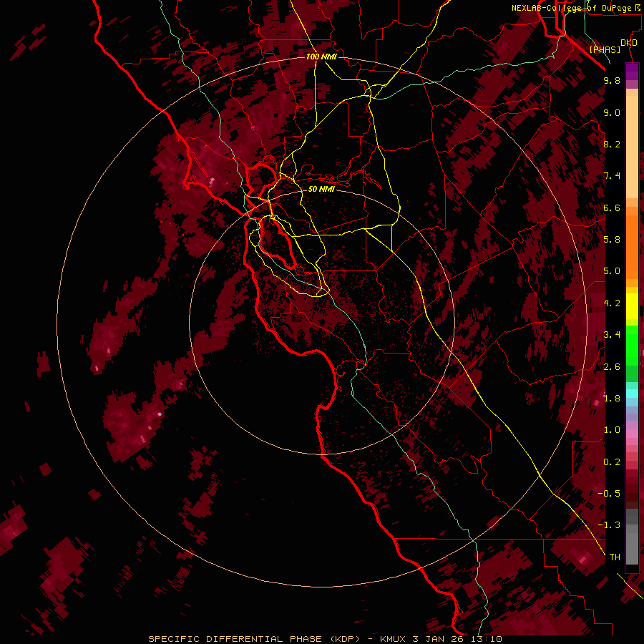Click the 7.4 value on the color scale
This screenshot has width=644, height=644.
[x=612, y=176]
